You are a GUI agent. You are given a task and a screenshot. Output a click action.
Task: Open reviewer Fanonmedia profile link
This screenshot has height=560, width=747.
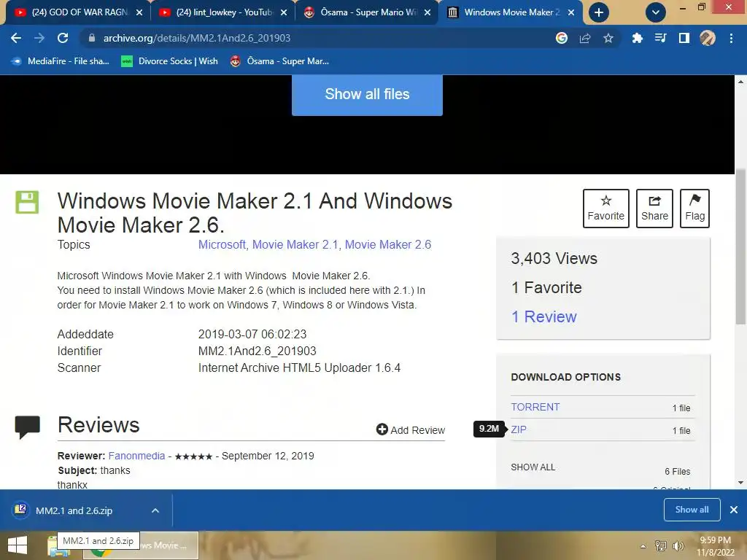[136, 456]
